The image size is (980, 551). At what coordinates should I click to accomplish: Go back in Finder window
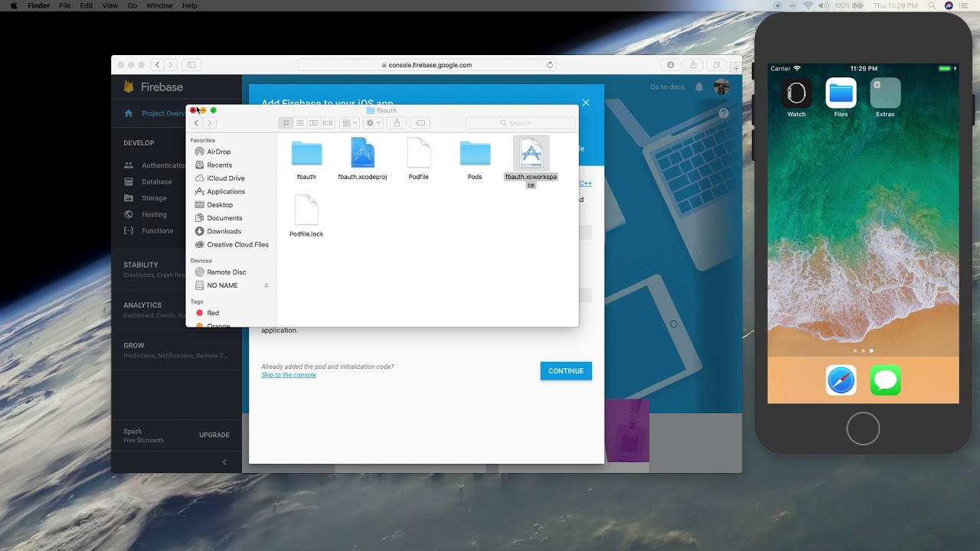pyautogui.click(x=197, y=122)
